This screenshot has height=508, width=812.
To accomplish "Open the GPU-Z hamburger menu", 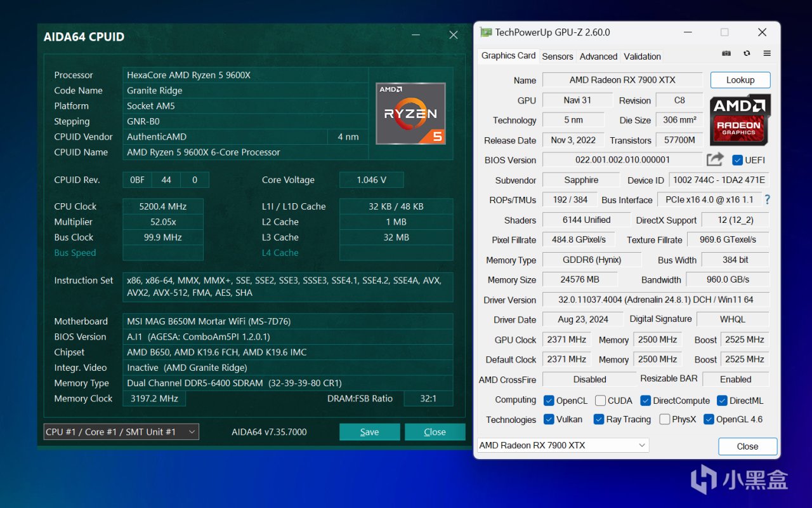I will 767,53.
